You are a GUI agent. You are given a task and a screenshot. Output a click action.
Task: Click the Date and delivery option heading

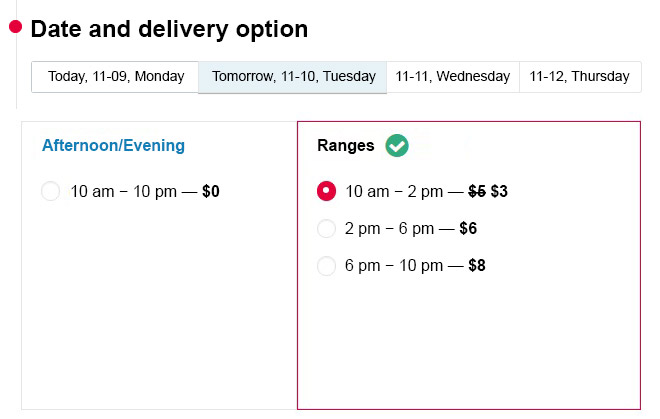pyautogui.click(x=169, y=29)
